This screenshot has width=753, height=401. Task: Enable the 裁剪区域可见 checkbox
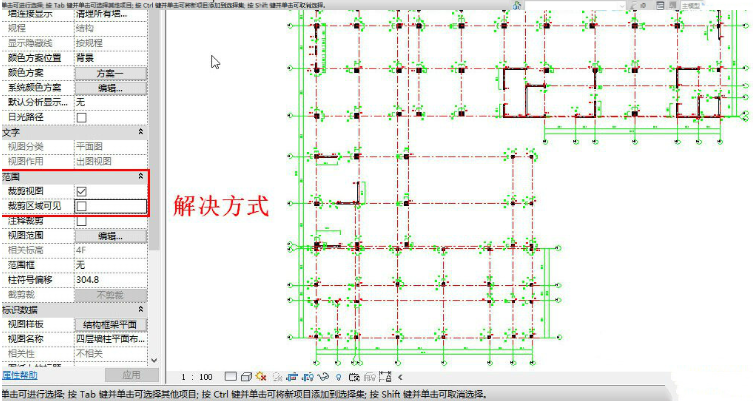81,205
